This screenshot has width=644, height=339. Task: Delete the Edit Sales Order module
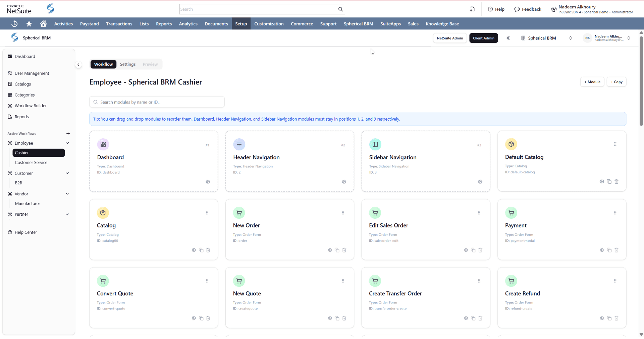pos(480,250)
